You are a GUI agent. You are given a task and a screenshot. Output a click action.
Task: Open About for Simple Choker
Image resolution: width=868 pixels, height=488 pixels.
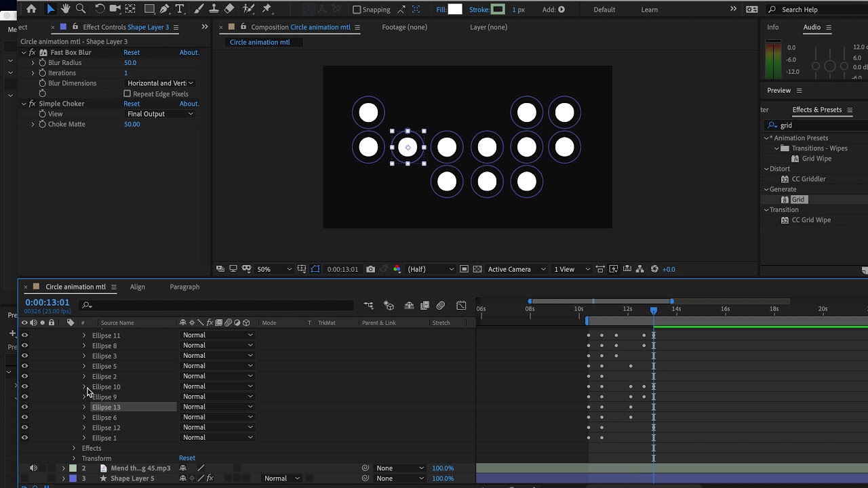[189, 104]
